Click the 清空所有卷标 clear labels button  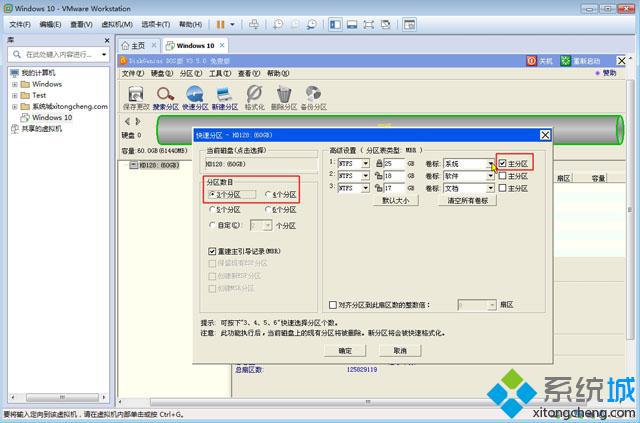pyautogui.click(x=467, y=200)
